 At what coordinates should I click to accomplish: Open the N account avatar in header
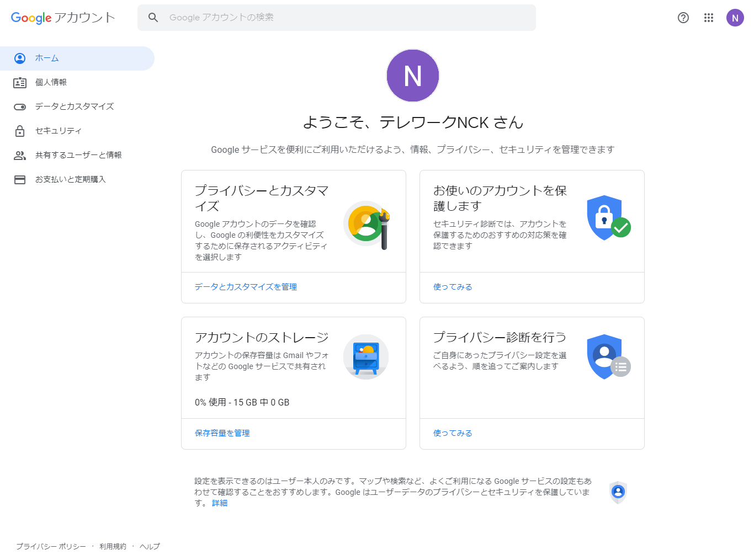click(x=735, y=18)
